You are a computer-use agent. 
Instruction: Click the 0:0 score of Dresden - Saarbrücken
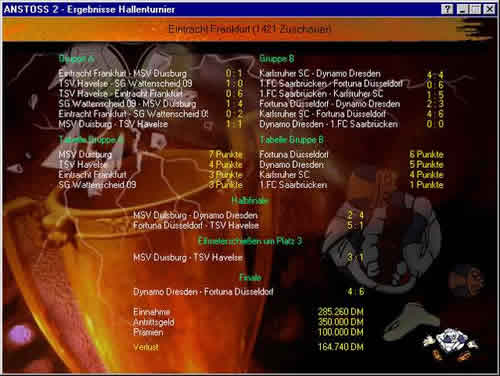(x=435, y=124)
